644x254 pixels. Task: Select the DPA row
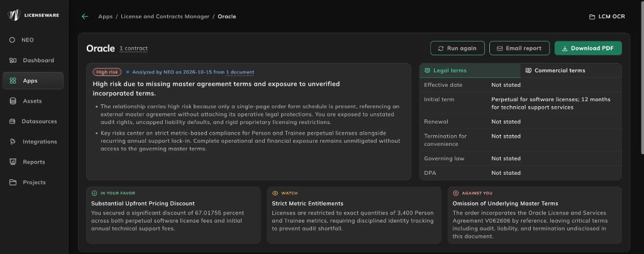click(520, 173)
